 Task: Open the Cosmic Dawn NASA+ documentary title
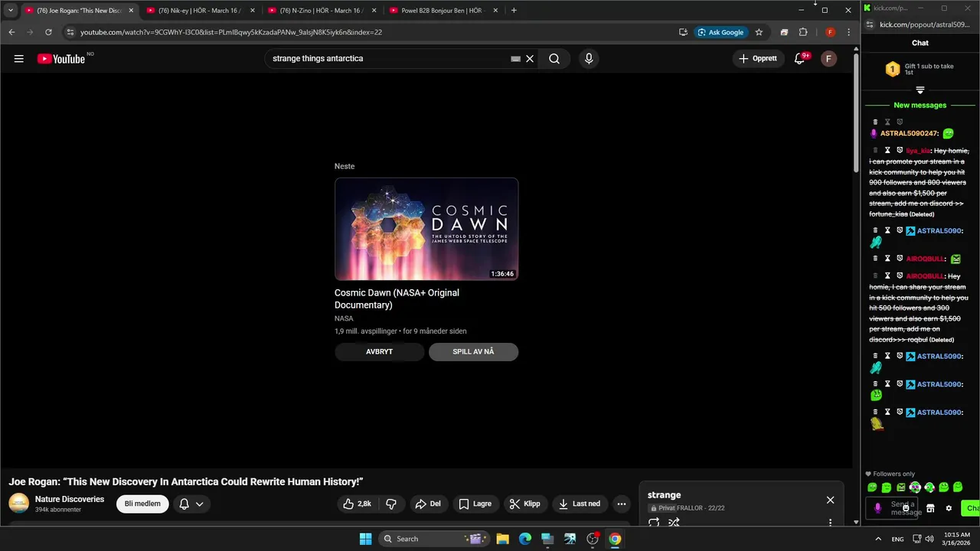coord(397,298)
